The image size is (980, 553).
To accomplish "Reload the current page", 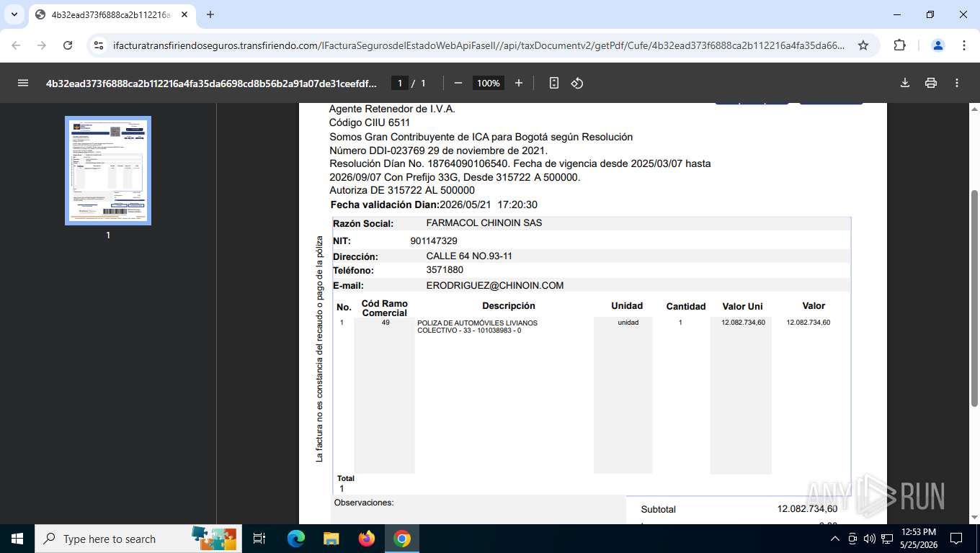I will pos(68,45).
